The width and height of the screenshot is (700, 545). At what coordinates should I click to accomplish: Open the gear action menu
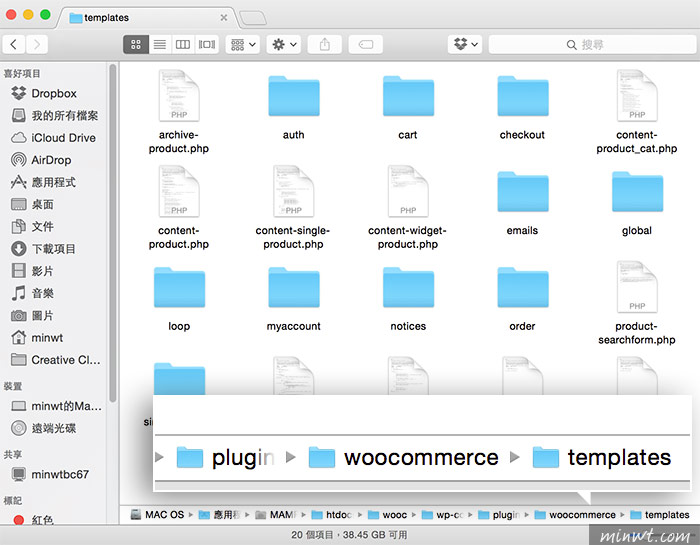coord(284,44)
